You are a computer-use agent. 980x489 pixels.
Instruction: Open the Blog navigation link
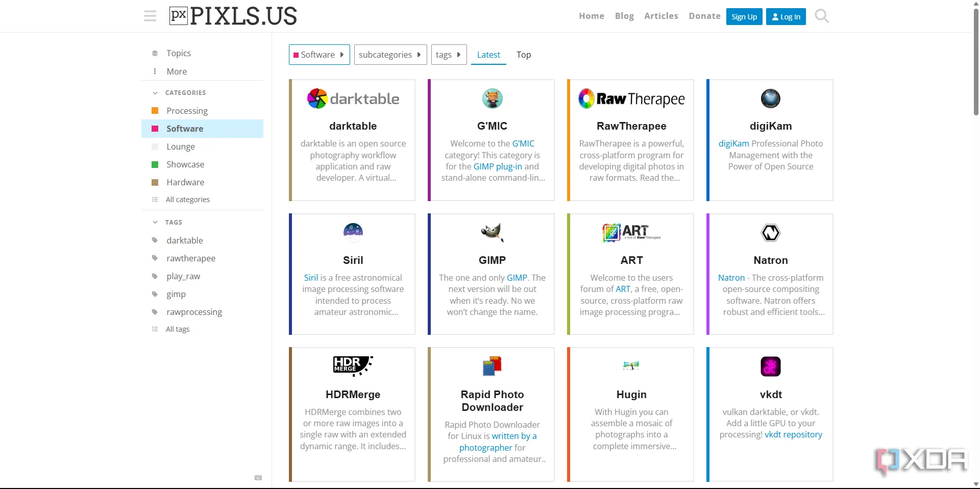[624, 16]
